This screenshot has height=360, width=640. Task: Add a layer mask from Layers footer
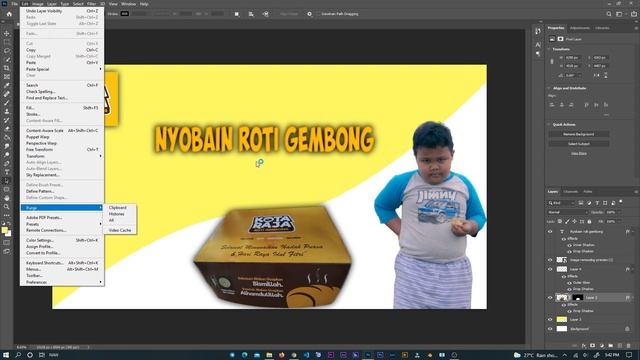coord(592,346)
